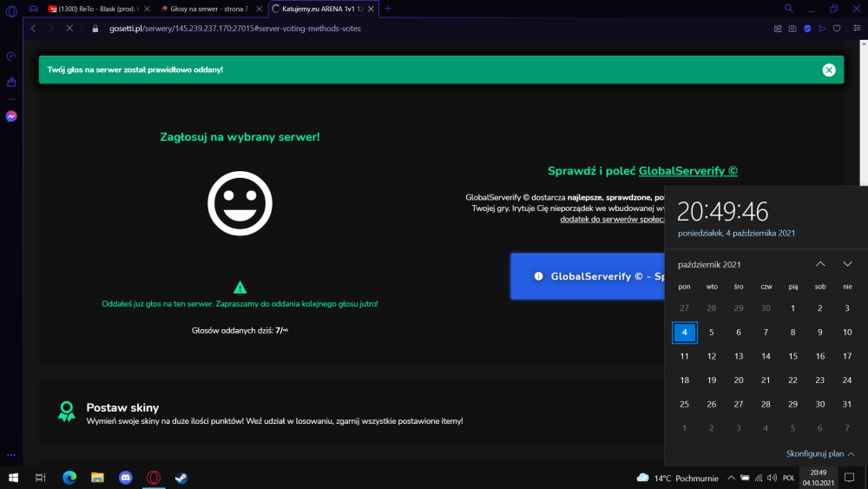This screenshot has width=868, height=489.
Task: Open notification center icon
Action: tap(849, 478)
